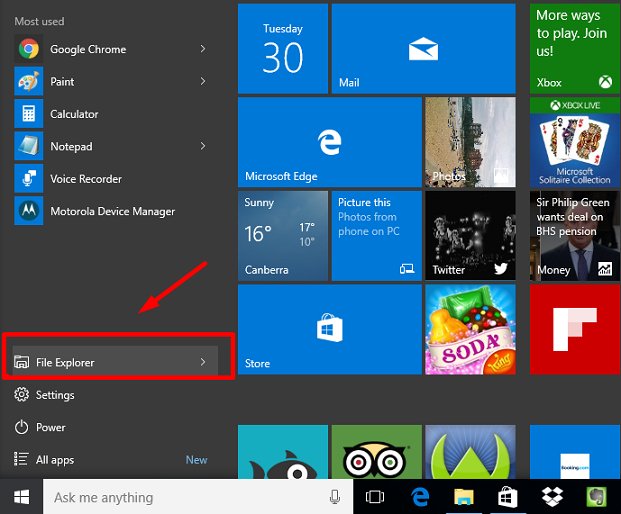
Task: Open the Candy Crush Soda tile
Action: pyautogui.click(x=471, y=330)
